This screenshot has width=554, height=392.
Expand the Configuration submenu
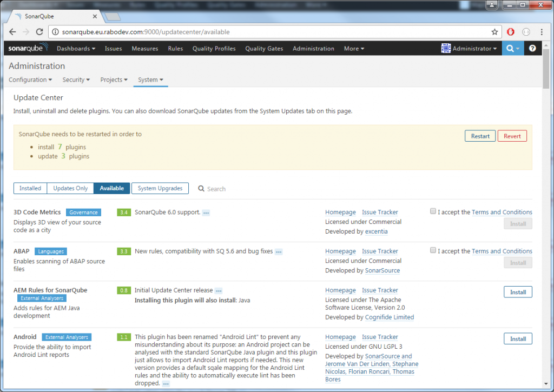point(30,80)
